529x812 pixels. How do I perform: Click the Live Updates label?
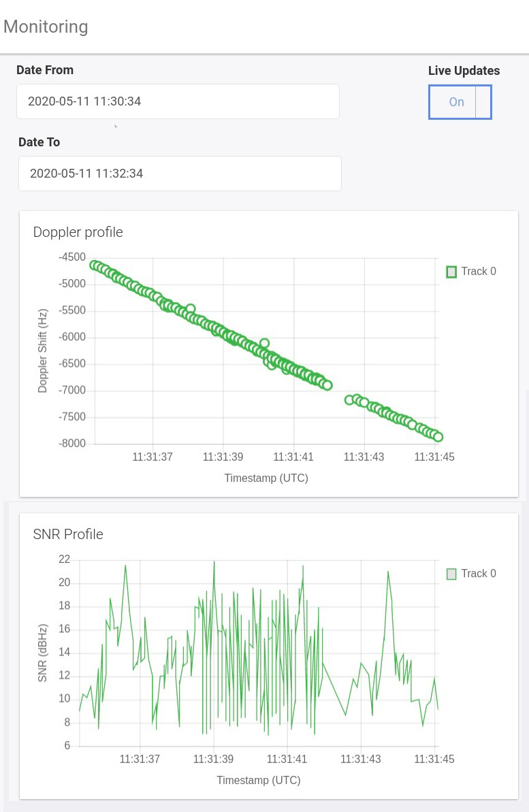click(464, 71)
